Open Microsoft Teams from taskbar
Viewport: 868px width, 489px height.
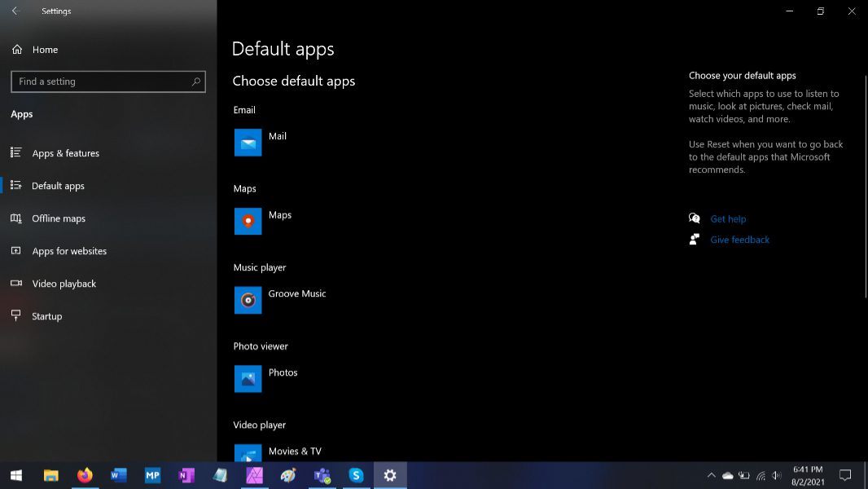tap(322, 475)
